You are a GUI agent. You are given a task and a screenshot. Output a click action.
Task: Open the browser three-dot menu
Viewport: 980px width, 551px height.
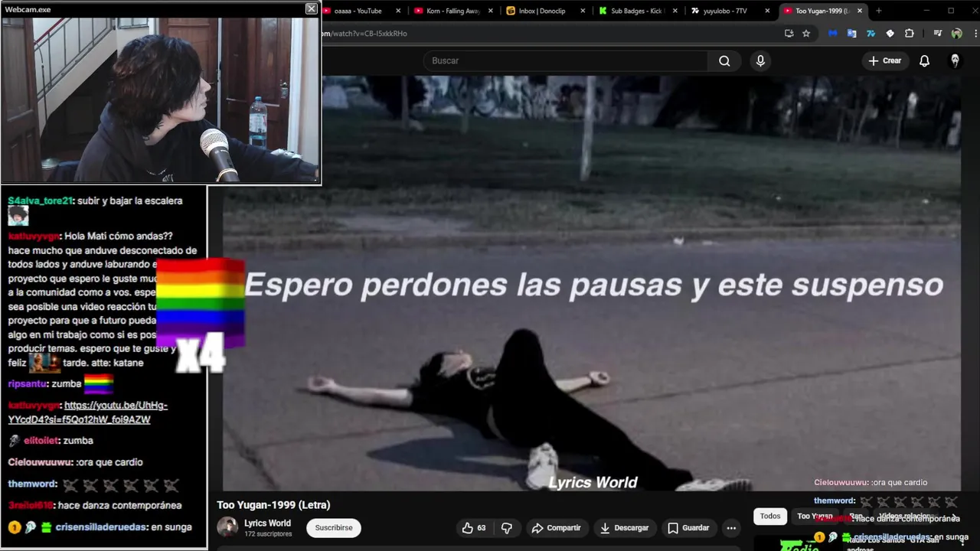(975, 34)
